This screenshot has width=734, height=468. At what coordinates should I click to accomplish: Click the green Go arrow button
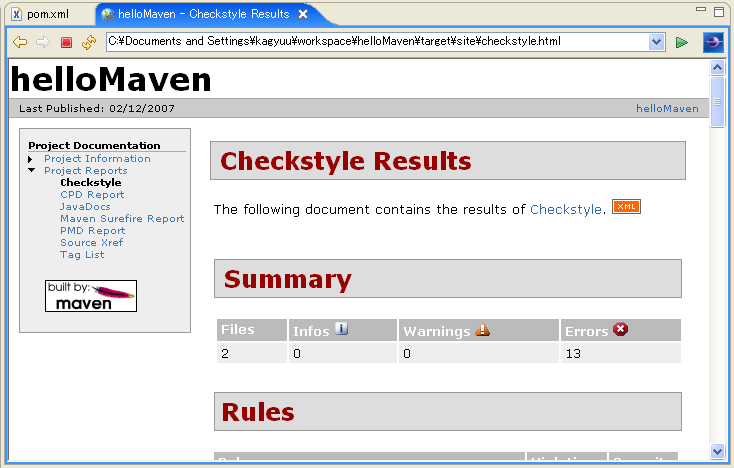(682, 43)
